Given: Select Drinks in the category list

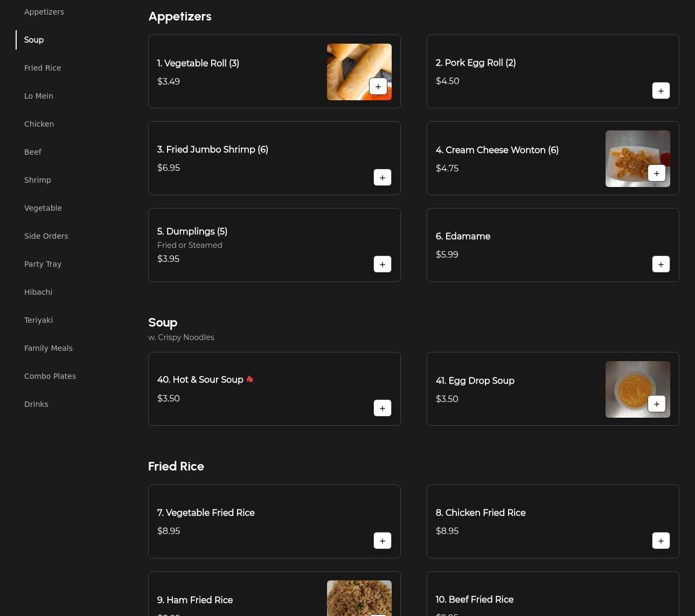Looking at the screenshot, I should pyautogui.click(x=36, y=404).
